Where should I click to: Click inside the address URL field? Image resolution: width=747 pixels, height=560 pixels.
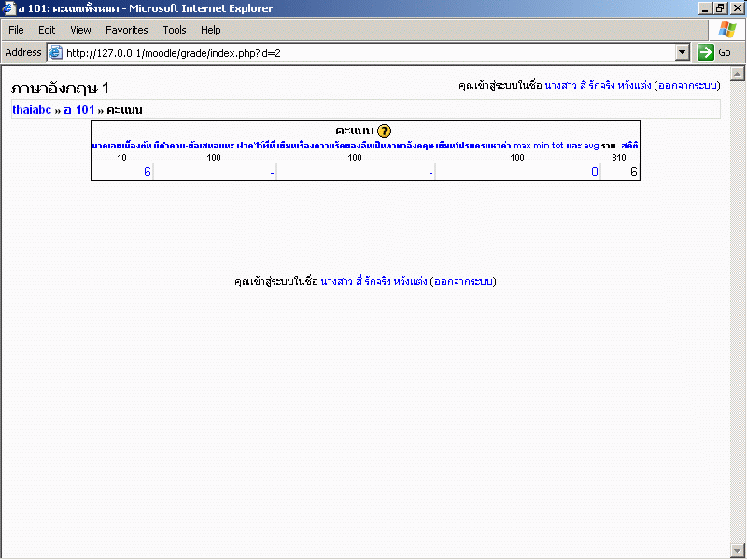373,53
